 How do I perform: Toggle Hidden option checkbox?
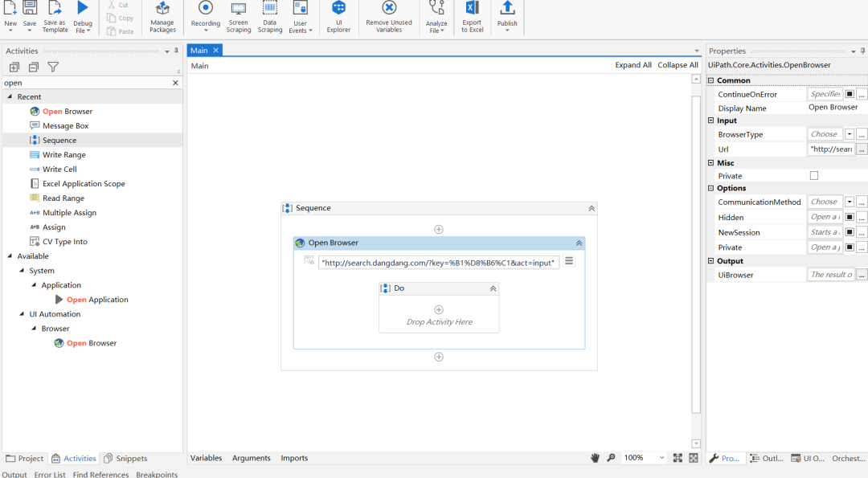pyautogui.click(x=850, y=217)
